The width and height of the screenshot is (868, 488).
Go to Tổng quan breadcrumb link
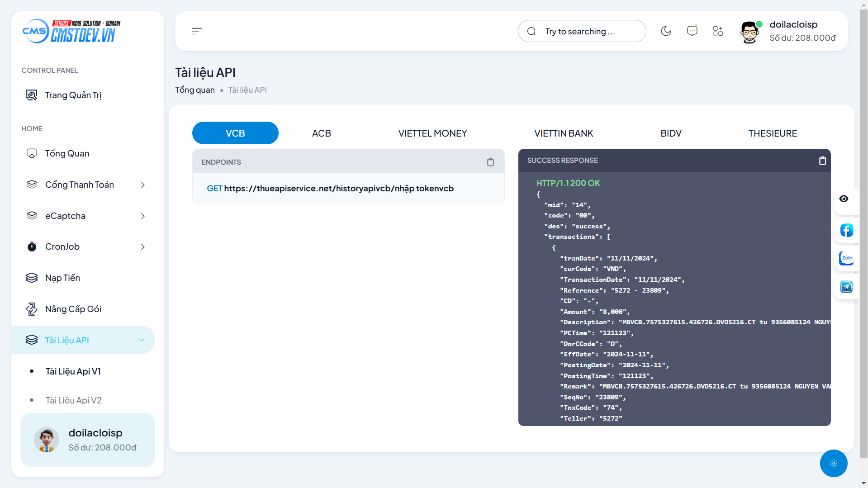pyautogui.click(x=195, y=90)
